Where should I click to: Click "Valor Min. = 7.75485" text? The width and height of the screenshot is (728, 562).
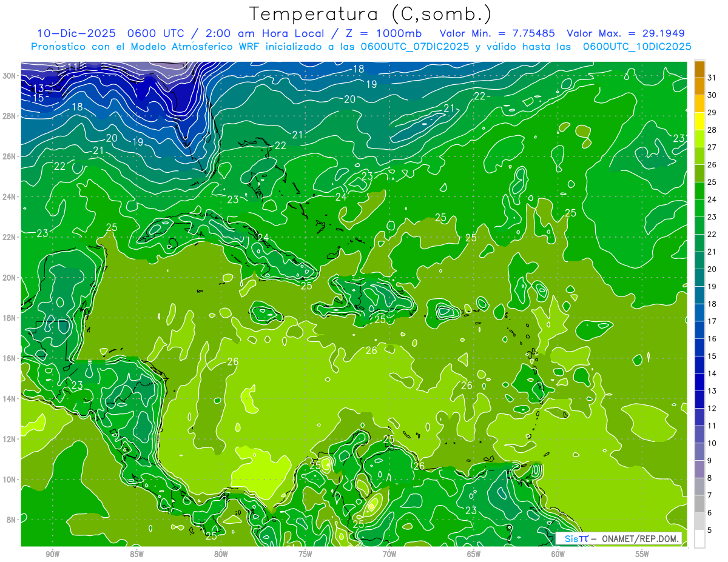497,33
